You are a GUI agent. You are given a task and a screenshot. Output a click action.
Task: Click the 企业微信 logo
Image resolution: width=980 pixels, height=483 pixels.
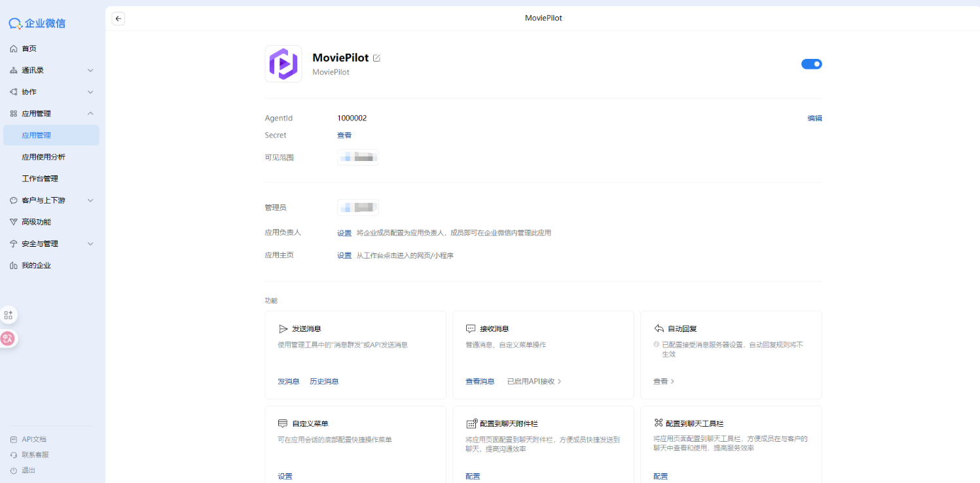[x=37, y=24]
